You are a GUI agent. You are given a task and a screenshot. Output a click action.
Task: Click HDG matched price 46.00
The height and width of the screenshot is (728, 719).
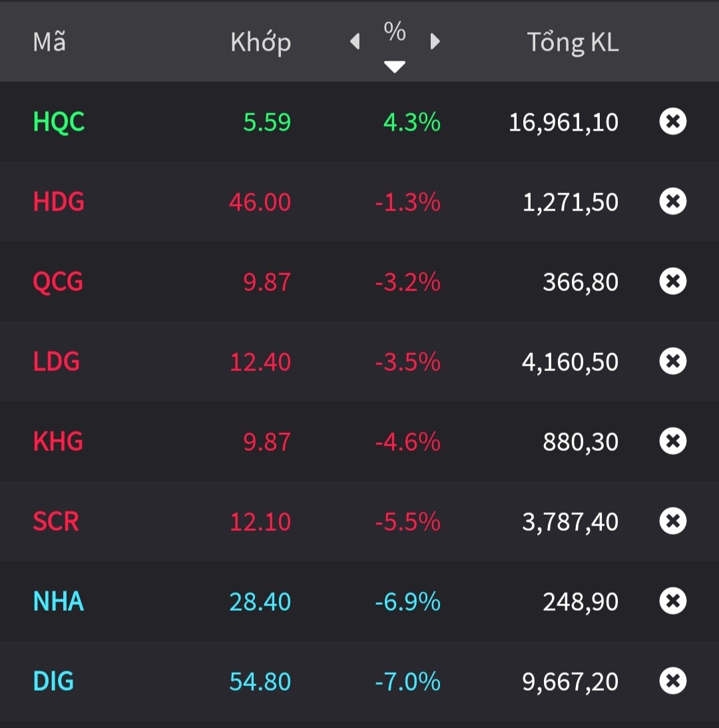pyautogui.click(x=260, y=202)
